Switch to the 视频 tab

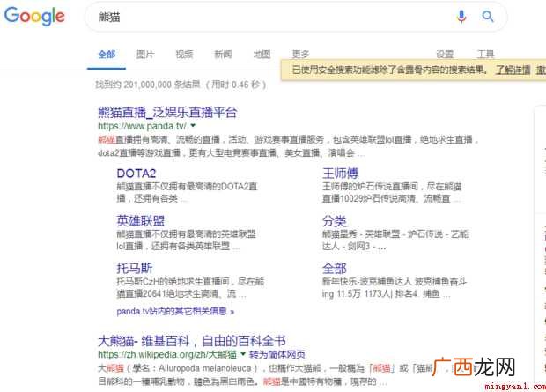[x=184, y=55]
